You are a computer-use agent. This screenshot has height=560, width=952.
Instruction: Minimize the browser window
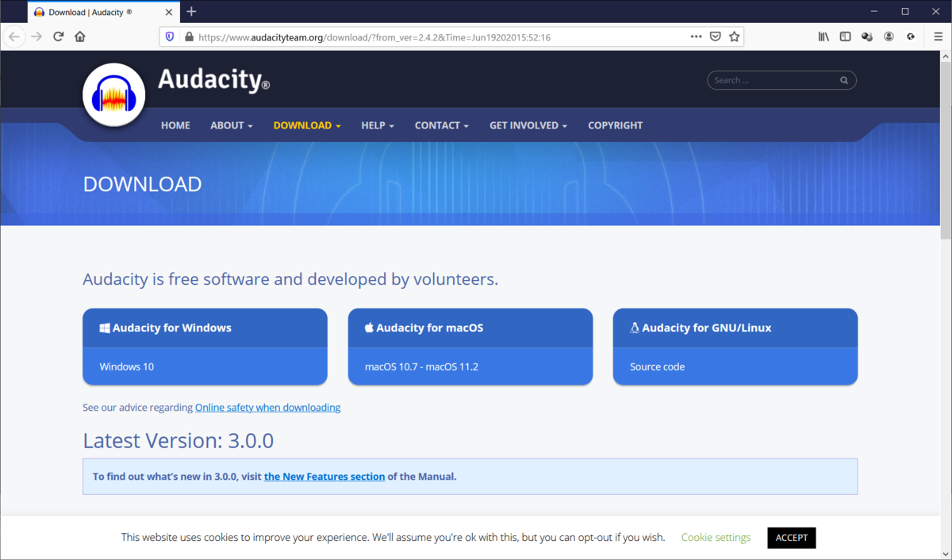tap(876, 11)
